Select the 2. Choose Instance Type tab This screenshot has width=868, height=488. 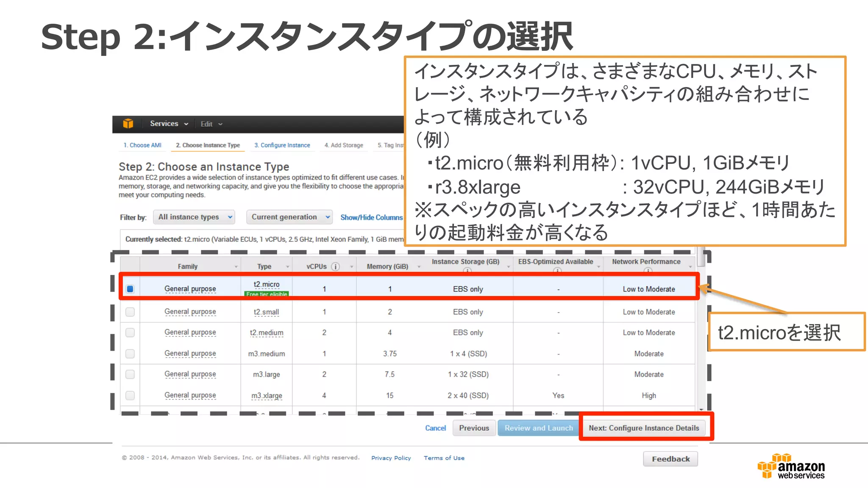point(208,145)
